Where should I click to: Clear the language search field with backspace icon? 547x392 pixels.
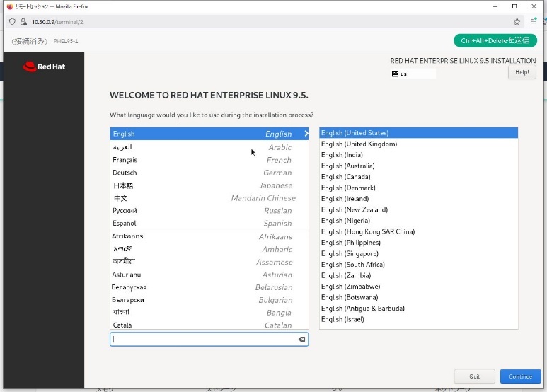pyautogui.click(x=301, y=340)
